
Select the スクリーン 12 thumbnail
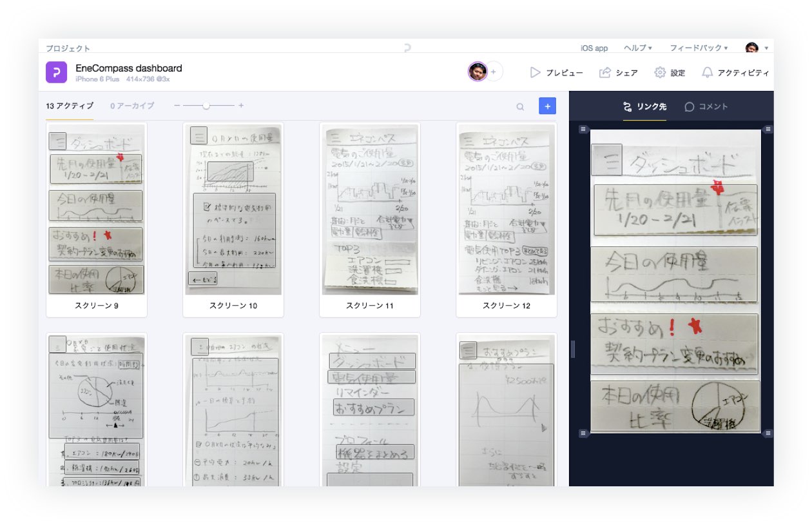pos(507,210)
